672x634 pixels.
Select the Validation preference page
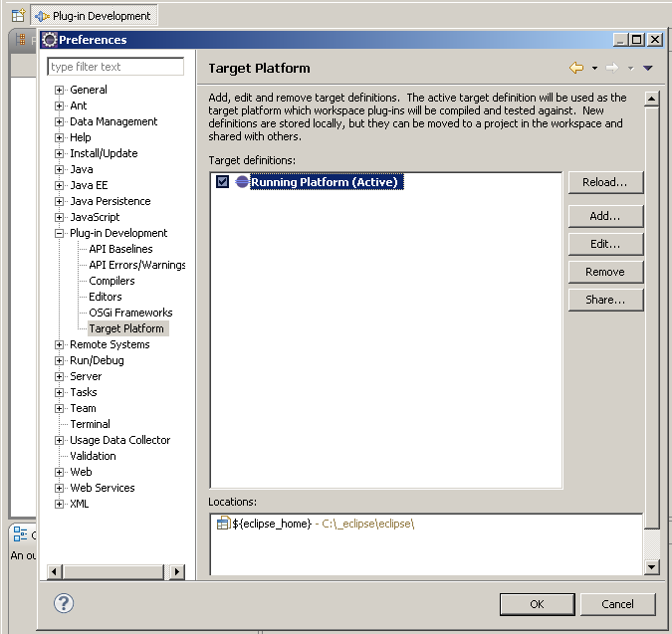(x=93, y=456)
